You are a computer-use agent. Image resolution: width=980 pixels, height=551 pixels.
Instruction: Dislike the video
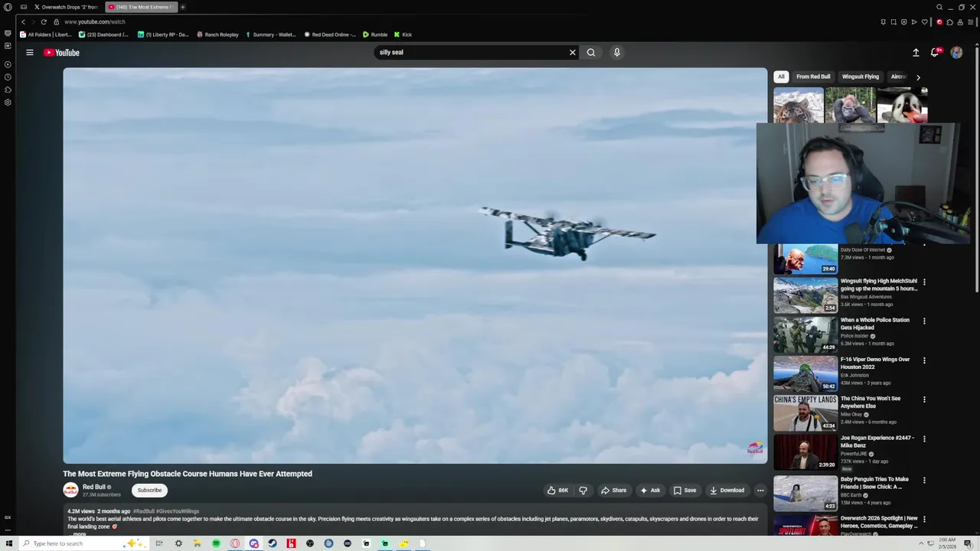(x=583, y=491)
